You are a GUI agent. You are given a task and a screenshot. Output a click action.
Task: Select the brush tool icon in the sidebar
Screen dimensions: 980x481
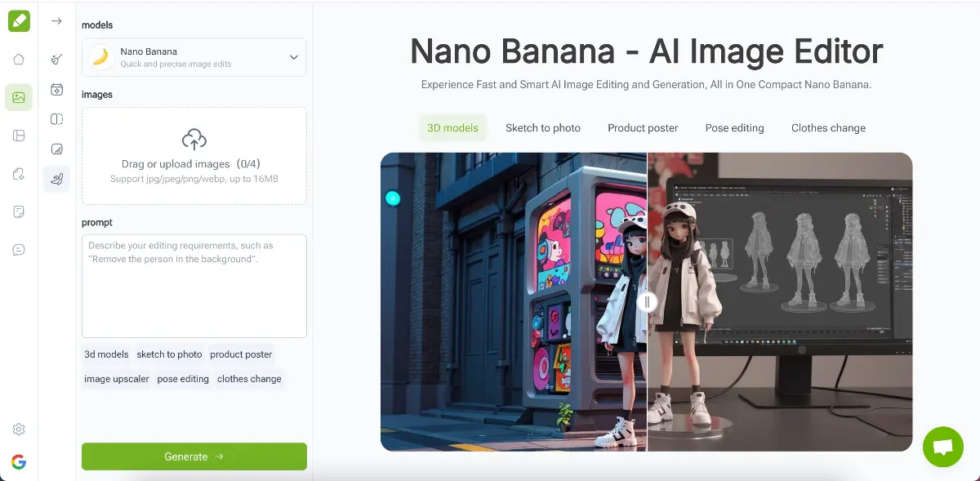[56, 59]
